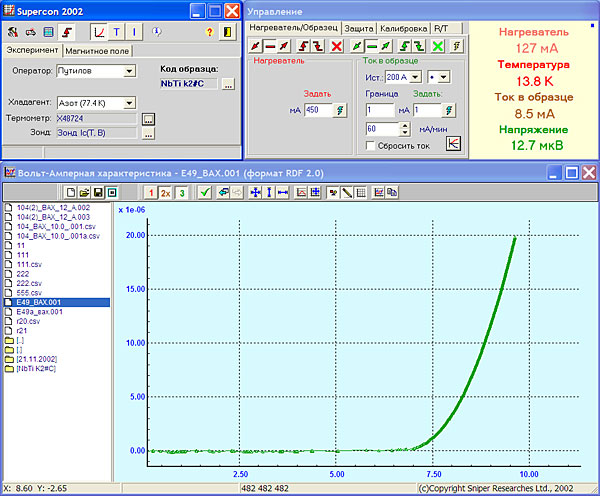Click the K arrow button near Сбросить ток
600x496 pixels.
[453, 144]
